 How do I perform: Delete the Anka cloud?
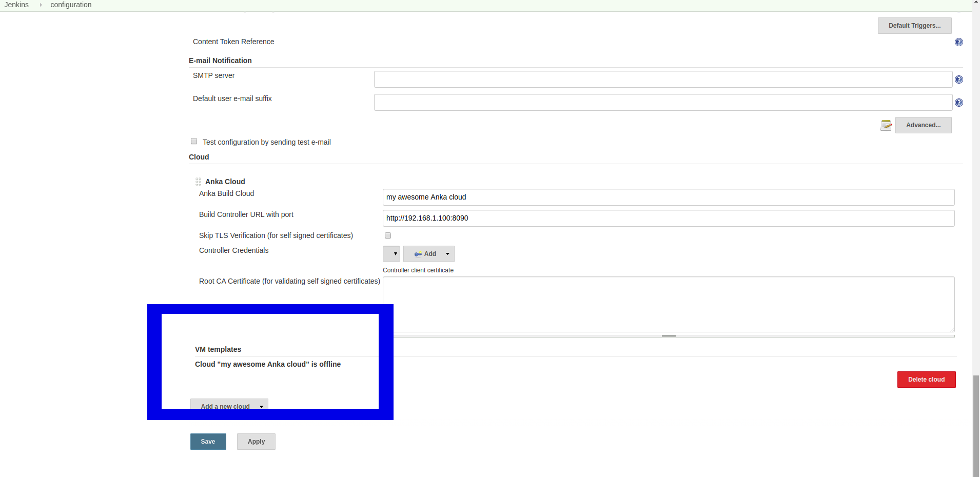pyautogui.click(x=927, y=380)
